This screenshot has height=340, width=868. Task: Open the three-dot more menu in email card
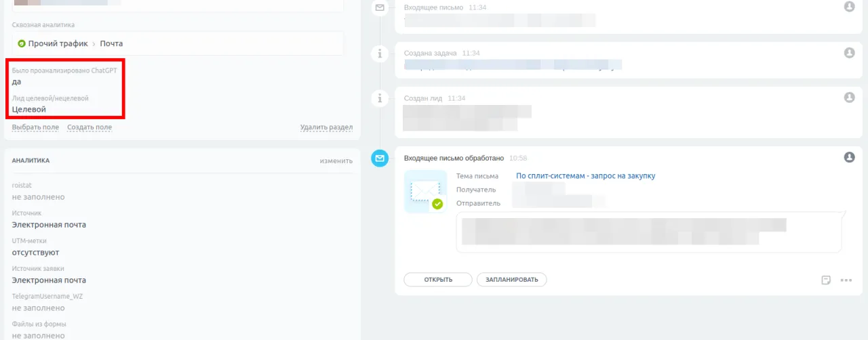846,280
